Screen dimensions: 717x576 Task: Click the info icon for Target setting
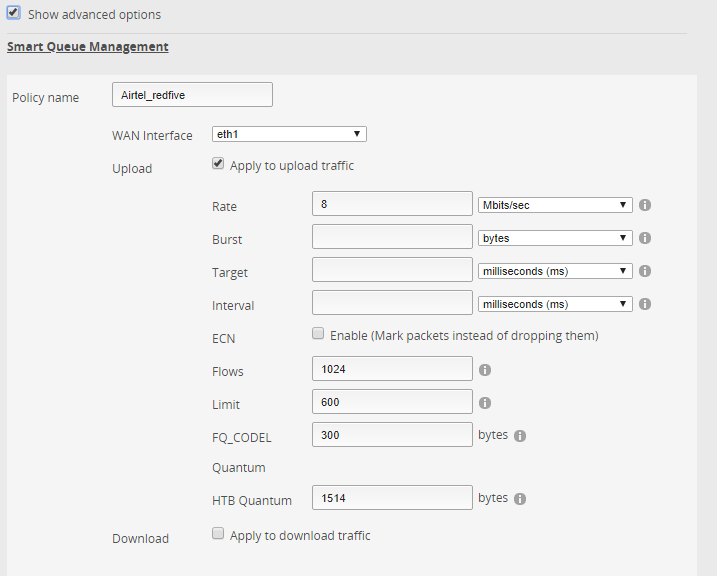(x=645, y=271)
